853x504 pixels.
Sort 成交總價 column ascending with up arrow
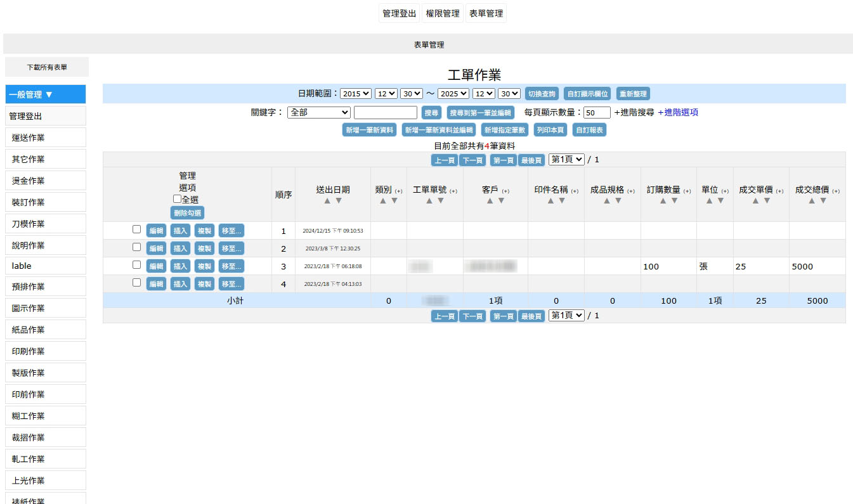[812, 200]
